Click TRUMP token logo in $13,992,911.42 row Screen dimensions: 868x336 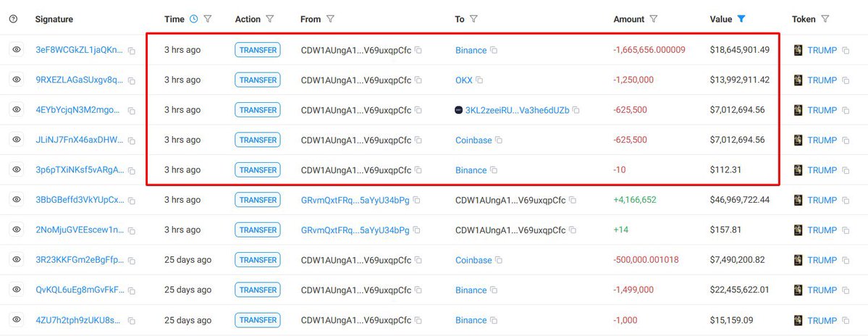(x=799, y=80)
